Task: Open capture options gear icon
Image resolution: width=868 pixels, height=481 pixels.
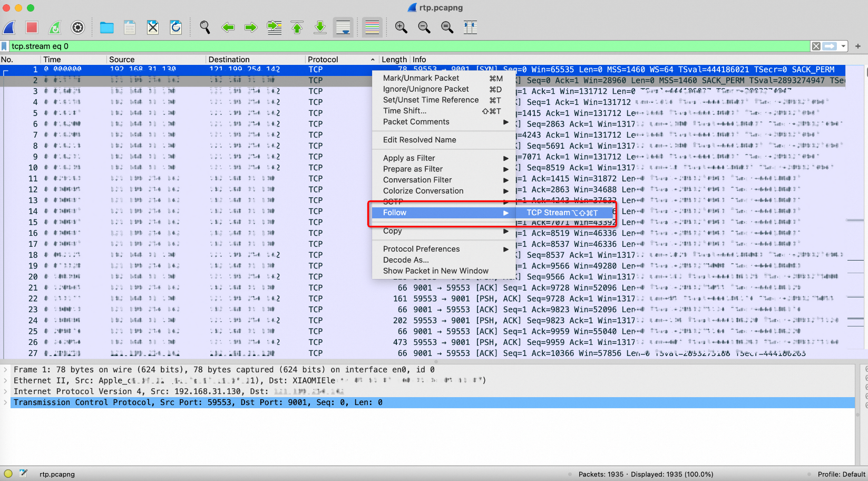Action: pyautogui.click(x=78, y=27)
